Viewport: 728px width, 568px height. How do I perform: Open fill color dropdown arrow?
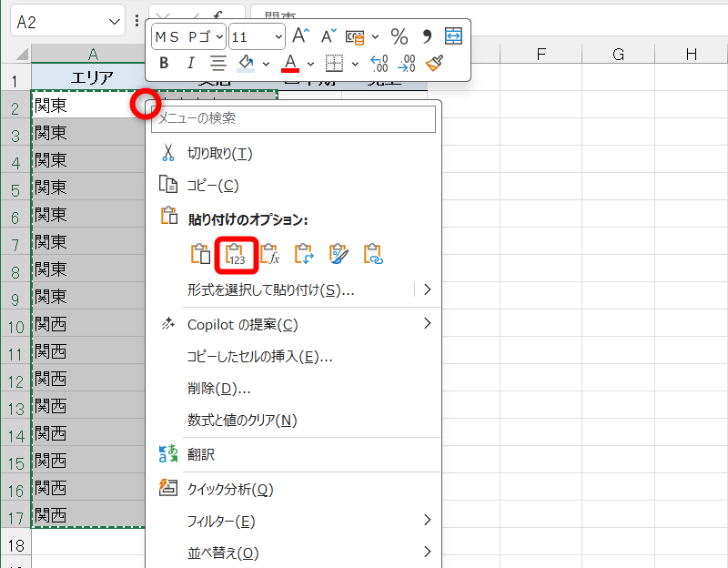tap(266, 64)
